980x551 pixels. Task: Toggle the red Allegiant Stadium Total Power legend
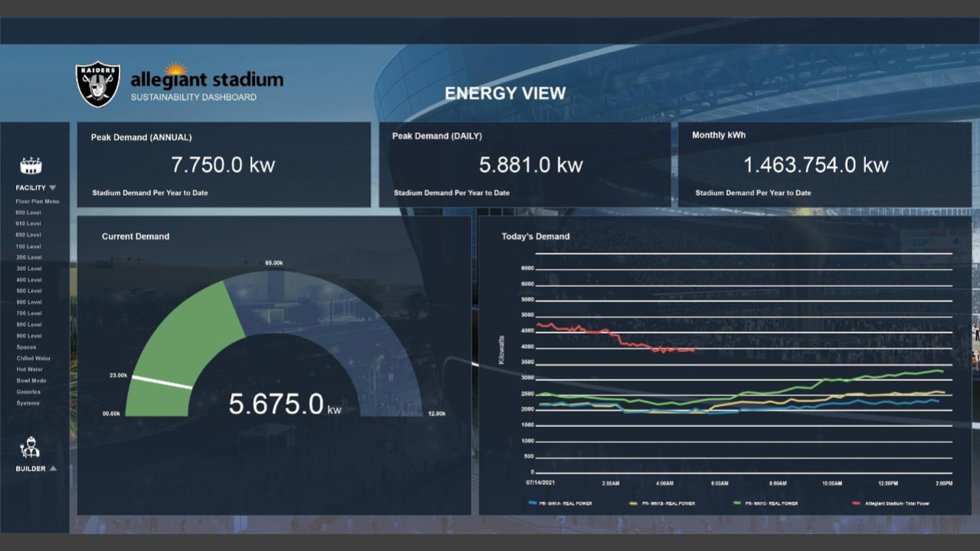(890, 504)
